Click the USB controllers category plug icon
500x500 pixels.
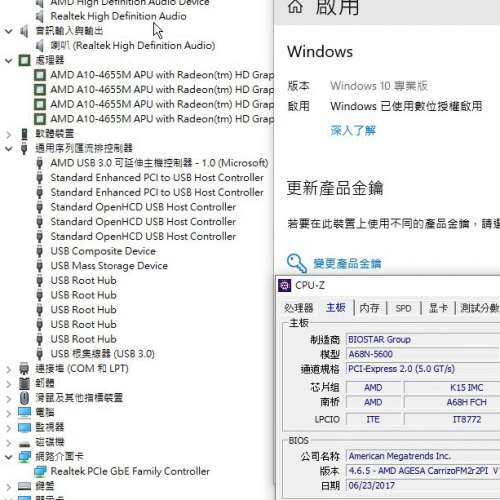click(24, 148)
